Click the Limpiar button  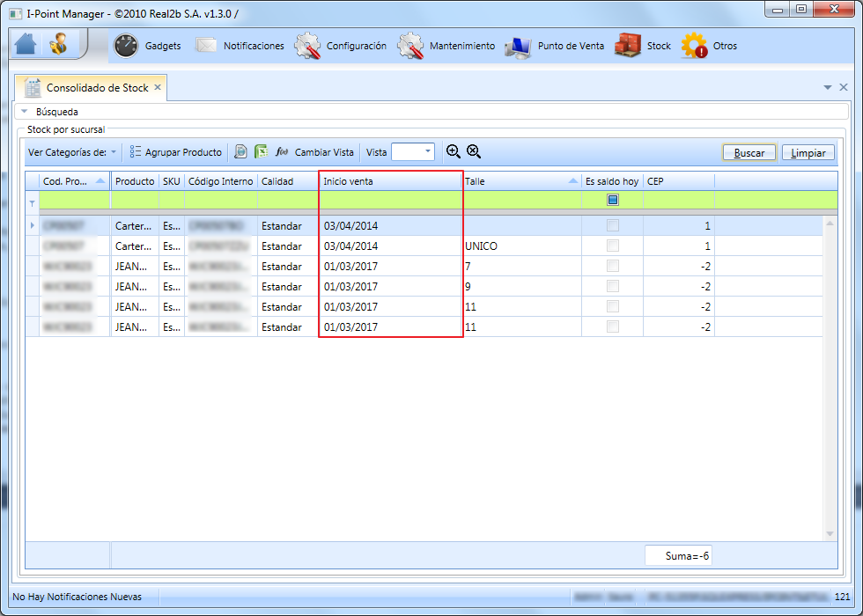[x=808, y=153]
